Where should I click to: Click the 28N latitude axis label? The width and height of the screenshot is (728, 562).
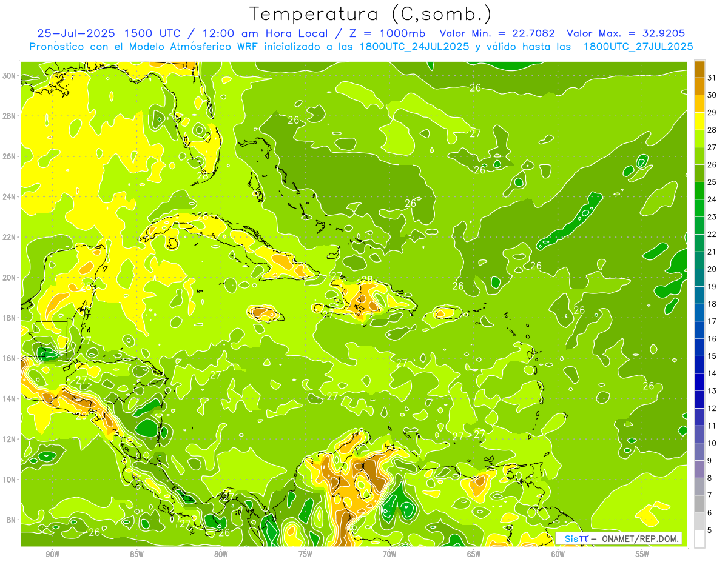coord(8,116)
